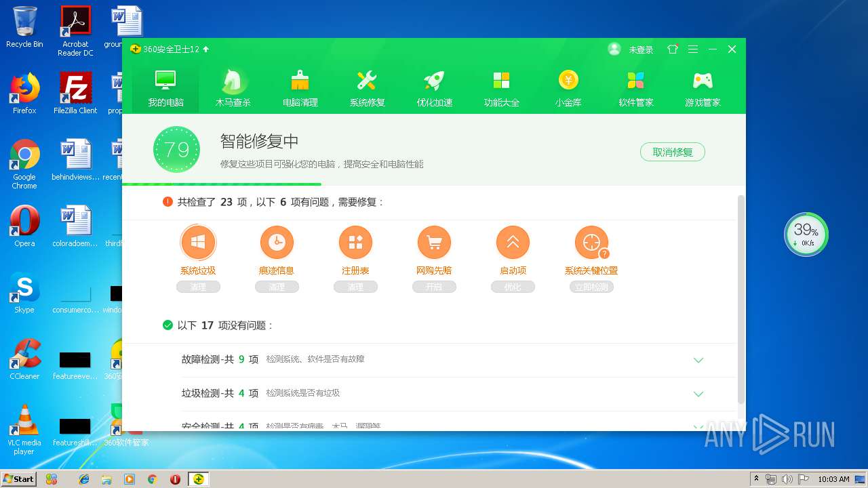Expand 安全检测 row chevron
Image resolution: width=868 pixels, height=488 pixels.
tap(698, 426)
